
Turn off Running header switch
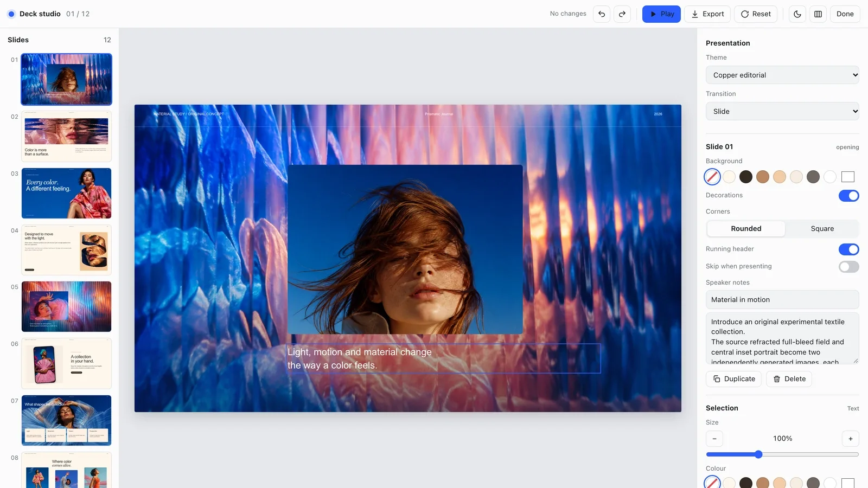click(849, 249)
